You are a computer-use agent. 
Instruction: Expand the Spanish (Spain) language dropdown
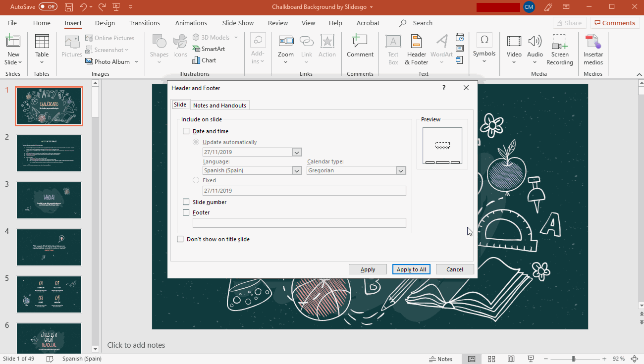(x=297, y=170)
